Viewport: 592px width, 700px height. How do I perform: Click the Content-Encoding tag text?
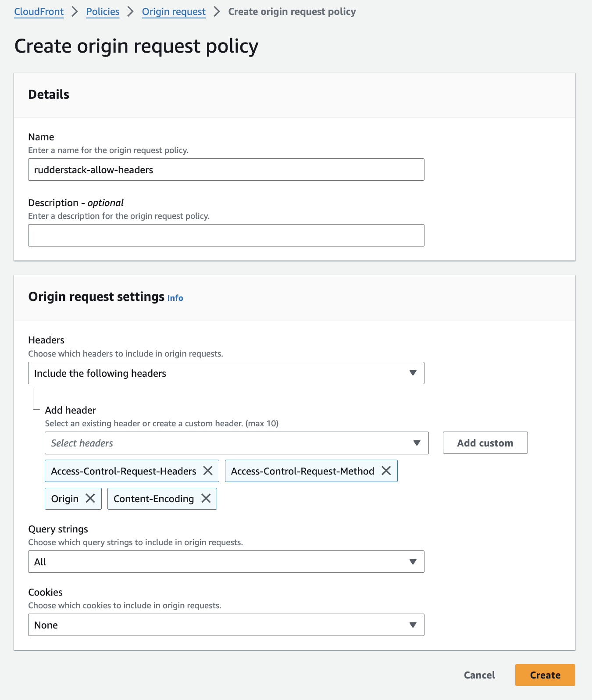tap(153, 499)
